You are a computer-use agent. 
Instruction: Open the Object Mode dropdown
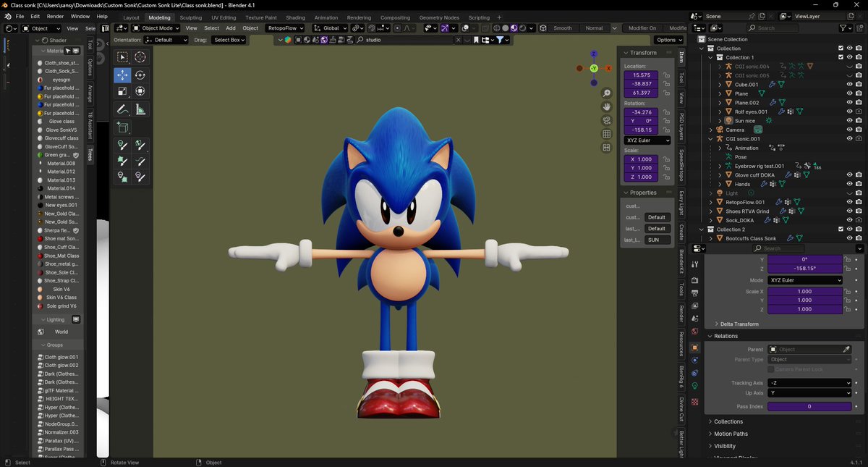click(155, 28)
